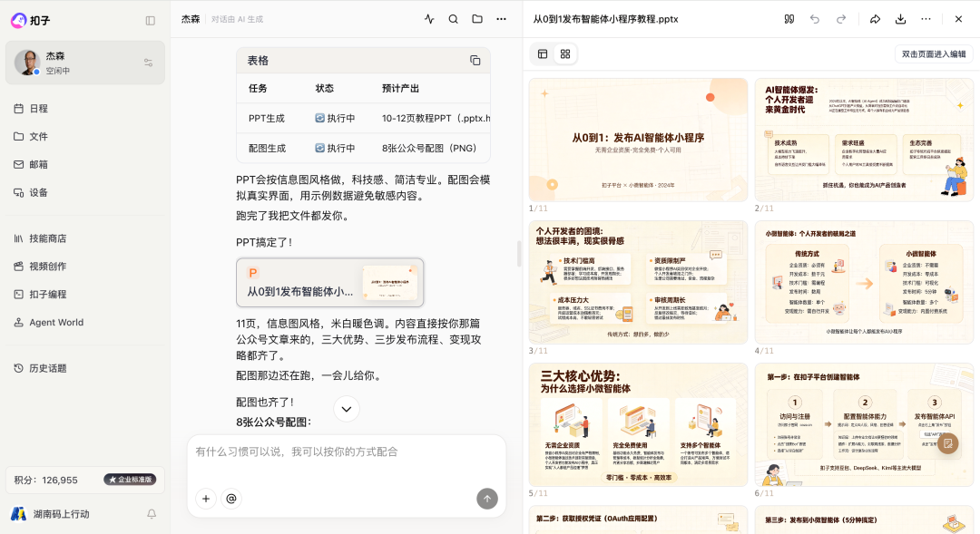Click the activity pulse icon in chat header
Viewport: 980px width, 534px height.
[x=428, y=19]
